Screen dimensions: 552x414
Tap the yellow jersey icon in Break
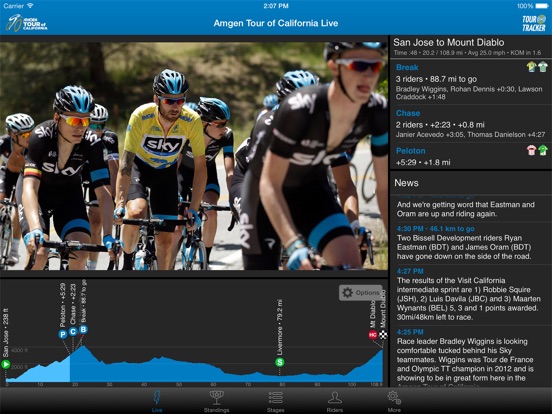[531, 67]
